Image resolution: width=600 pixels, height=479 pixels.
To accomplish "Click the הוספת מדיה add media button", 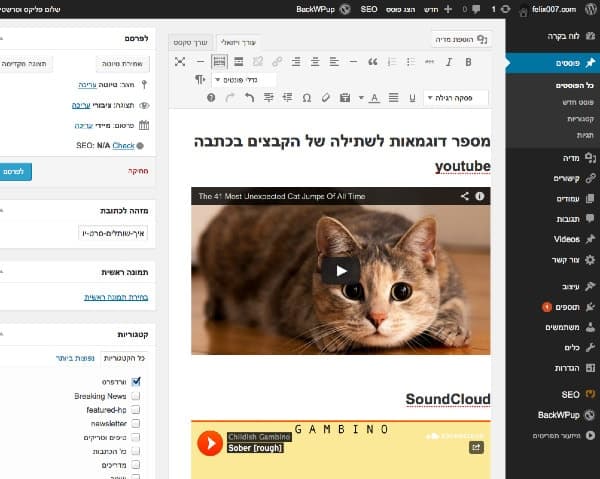I will click(x=461, y=39).
